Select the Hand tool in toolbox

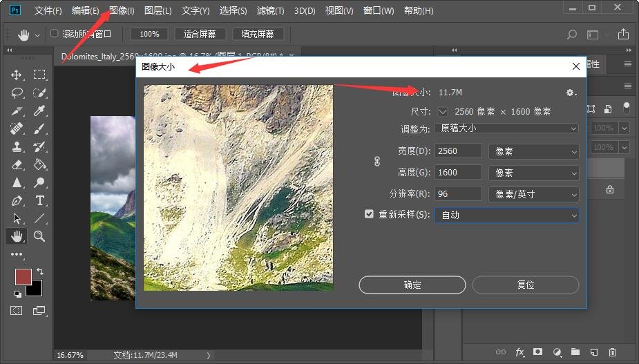(17, 236)
